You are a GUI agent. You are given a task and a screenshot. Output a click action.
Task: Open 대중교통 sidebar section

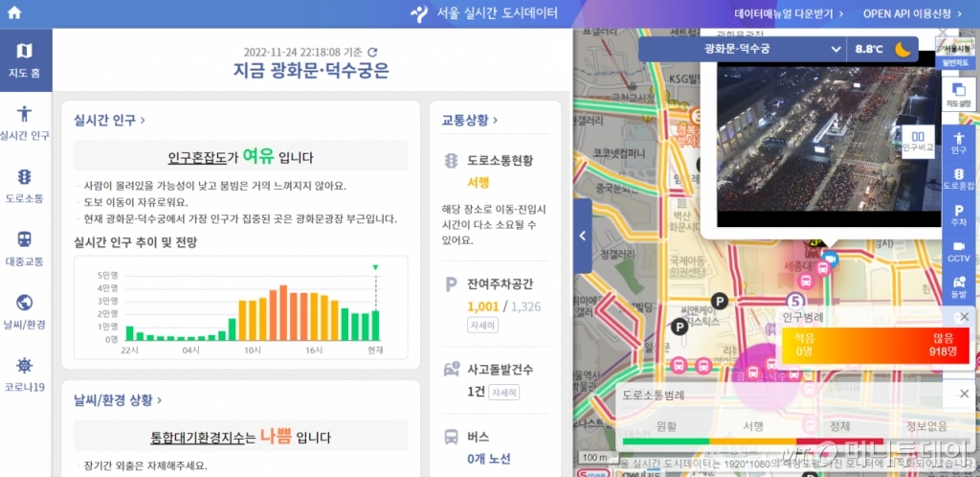point(25,248)
